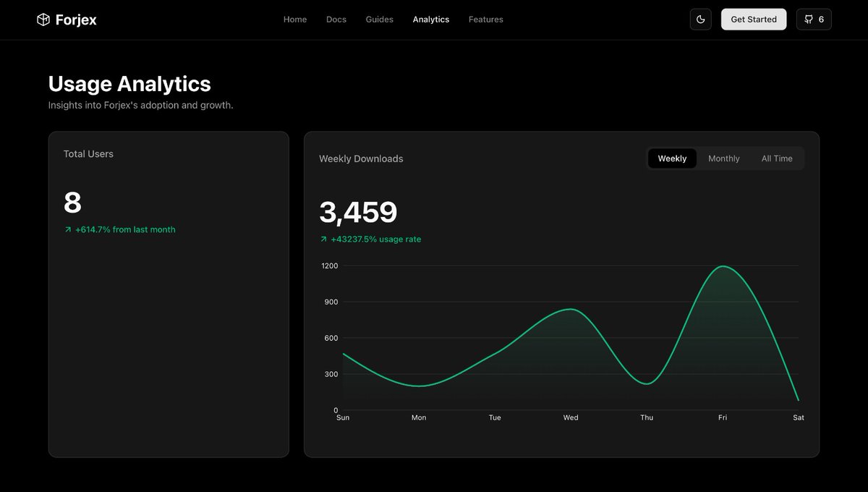Switch chart to the Weekly tab
Image resolution: width=868 pixels, height=492 pixels.
(x=672, y=158)
